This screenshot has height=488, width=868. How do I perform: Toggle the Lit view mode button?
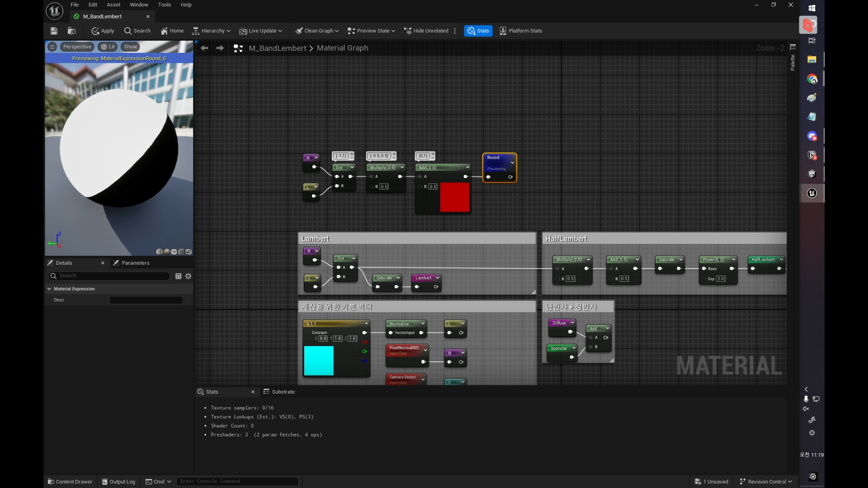coord(108,47)
